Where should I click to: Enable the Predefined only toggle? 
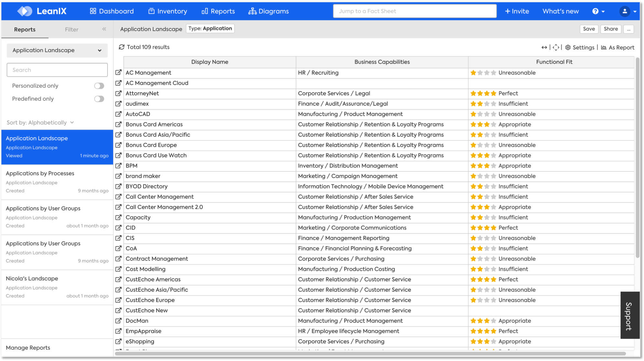coord(99,99)
